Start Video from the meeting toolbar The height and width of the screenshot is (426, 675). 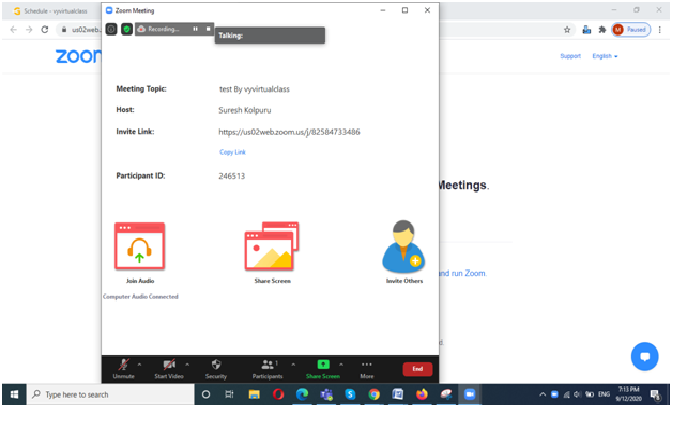[x=169, y=369]
